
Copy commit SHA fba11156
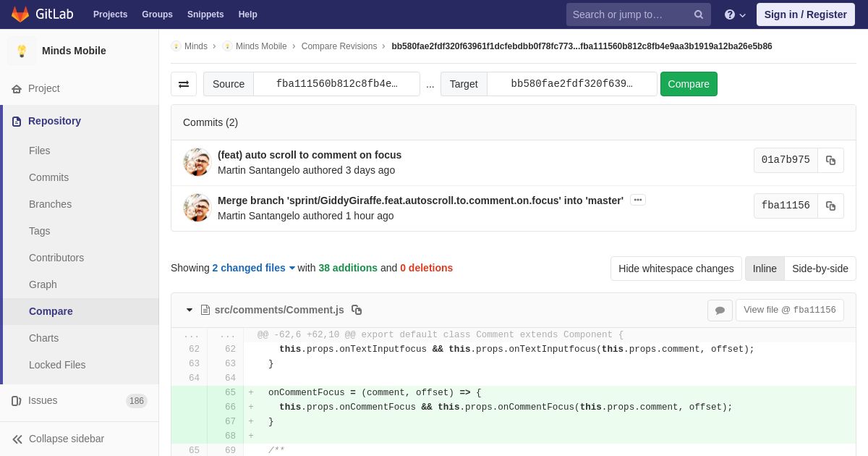(830, 206)
